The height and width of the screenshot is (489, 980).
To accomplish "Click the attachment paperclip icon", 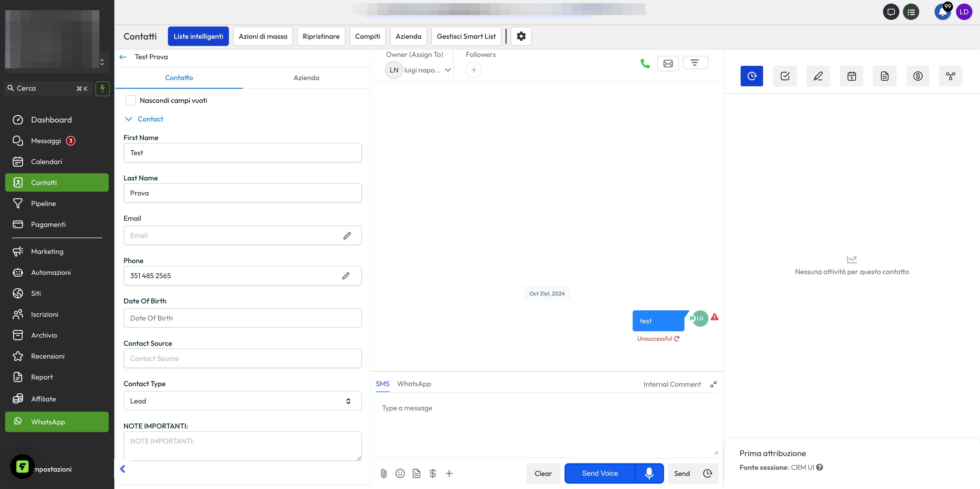I will 384,473.
